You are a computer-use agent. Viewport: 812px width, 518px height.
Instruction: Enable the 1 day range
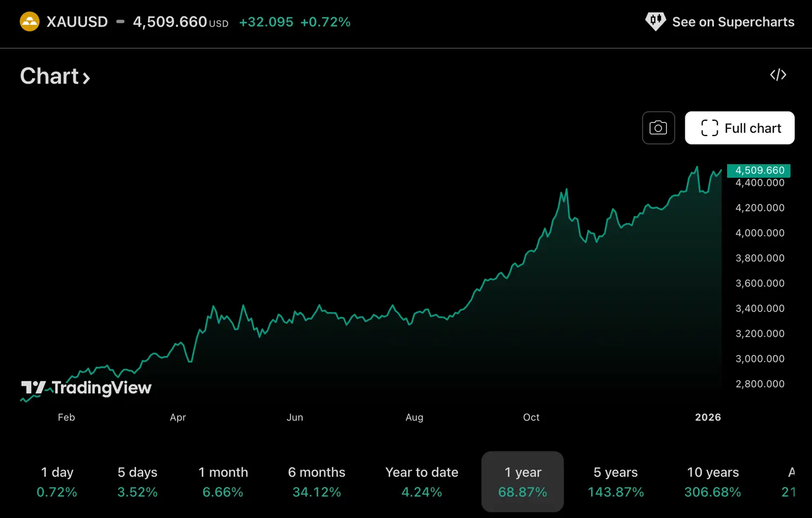(57, 481)
